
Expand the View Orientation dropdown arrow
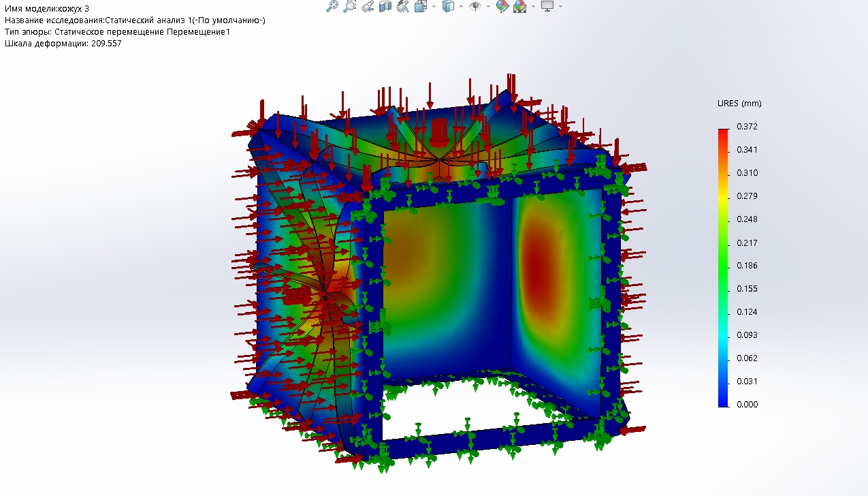click(434, 6)
